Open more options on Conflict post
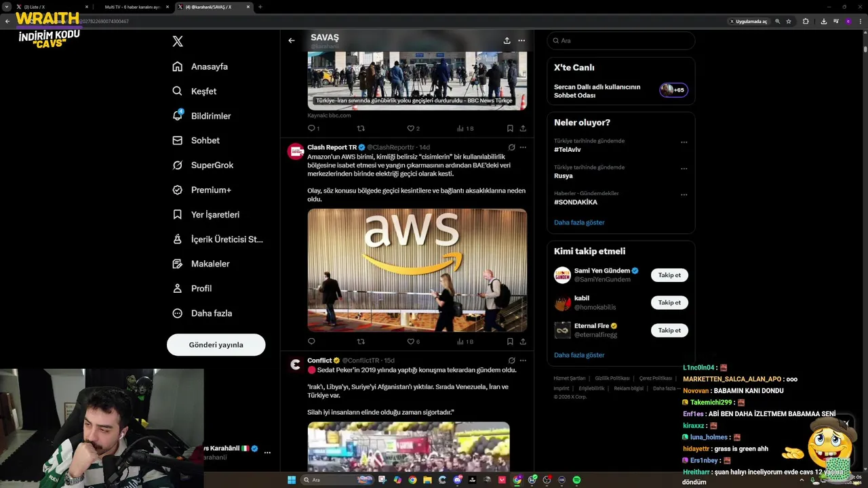Viewport: 868px width, 488px height. [523, 361]
